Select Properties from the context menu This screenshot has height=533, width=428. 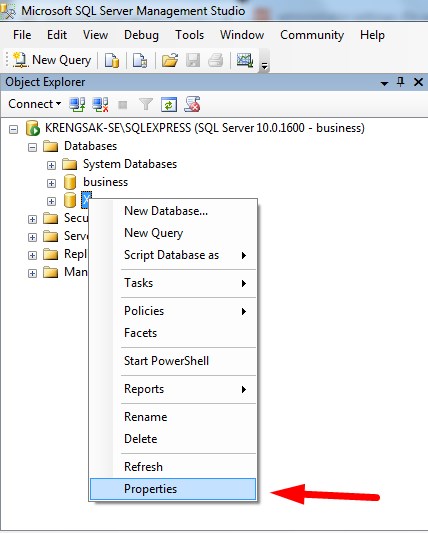tap(173, 489)
